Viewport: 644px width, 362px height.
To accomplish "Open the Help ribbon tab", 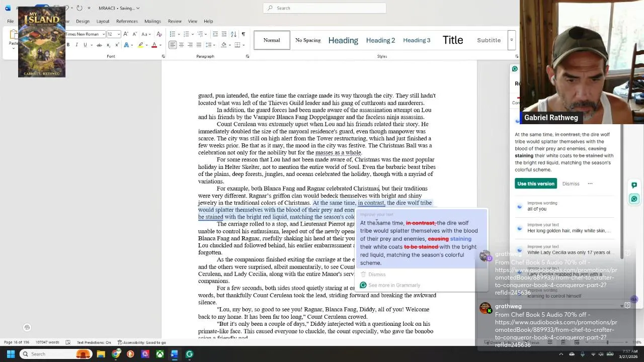I will point(208,21).
